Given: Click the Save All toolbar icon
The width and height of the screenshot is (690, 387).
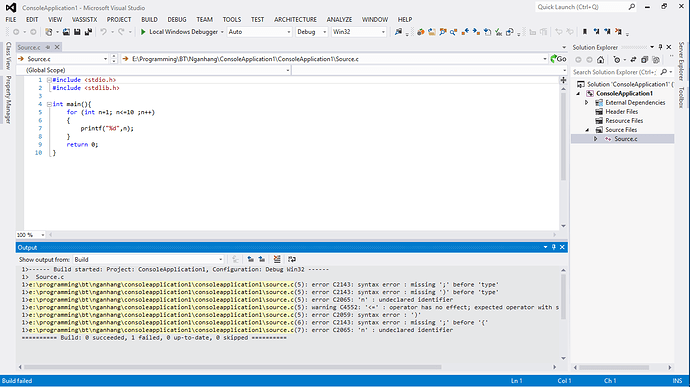Looking at the screenshot, I should (x=88, y=32).
